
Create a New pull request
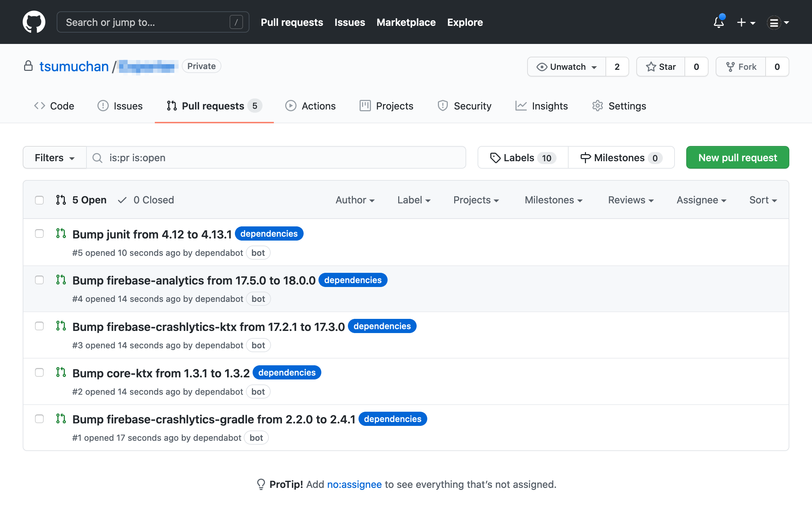click(738, 157)
